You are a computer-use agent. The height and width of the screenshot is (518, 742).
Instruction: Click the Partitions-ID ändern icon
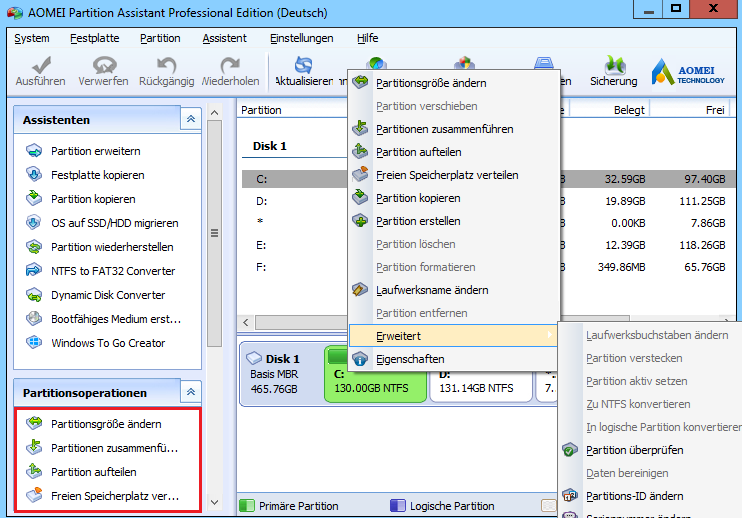click(570, 496)
